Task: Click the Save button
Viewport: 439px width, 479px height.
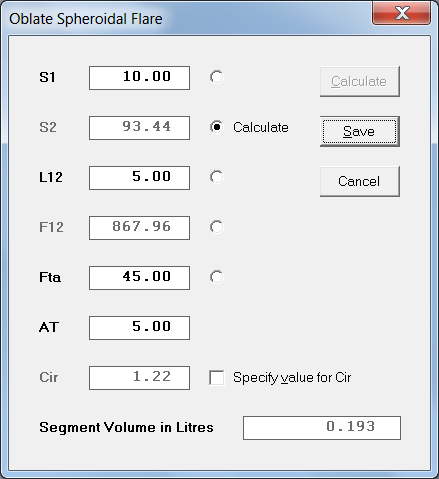Action: click(x=360, y=131)
